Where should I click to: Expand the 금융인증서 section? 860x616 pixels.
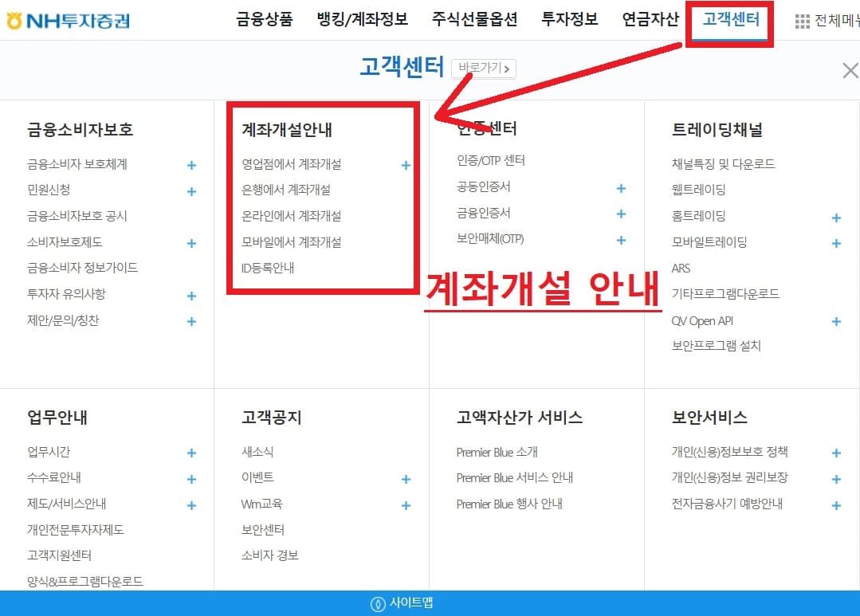pyautogui.click(x=620, y=214)
